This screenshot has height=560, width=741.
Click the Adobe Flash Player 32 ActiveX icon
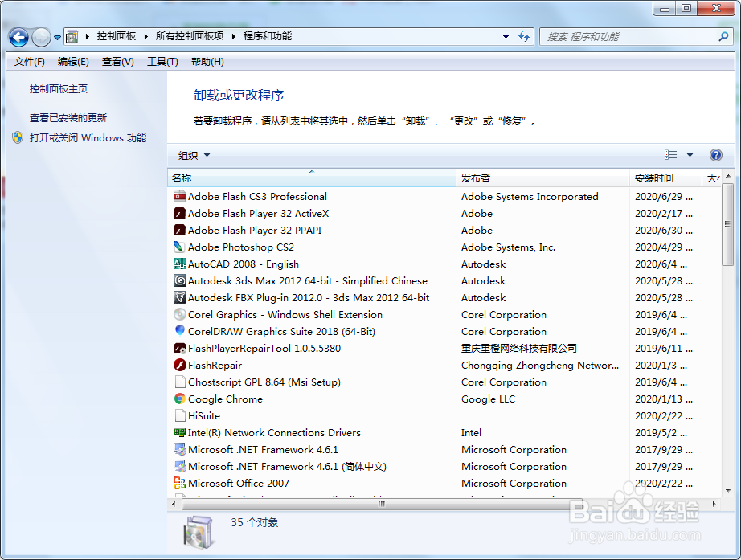[179, 214]
